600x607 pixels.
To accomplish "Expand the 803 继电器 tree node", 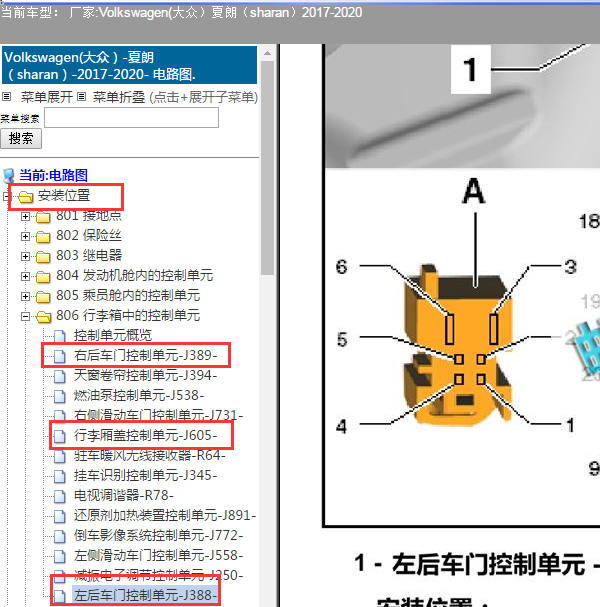I will 25,256.
